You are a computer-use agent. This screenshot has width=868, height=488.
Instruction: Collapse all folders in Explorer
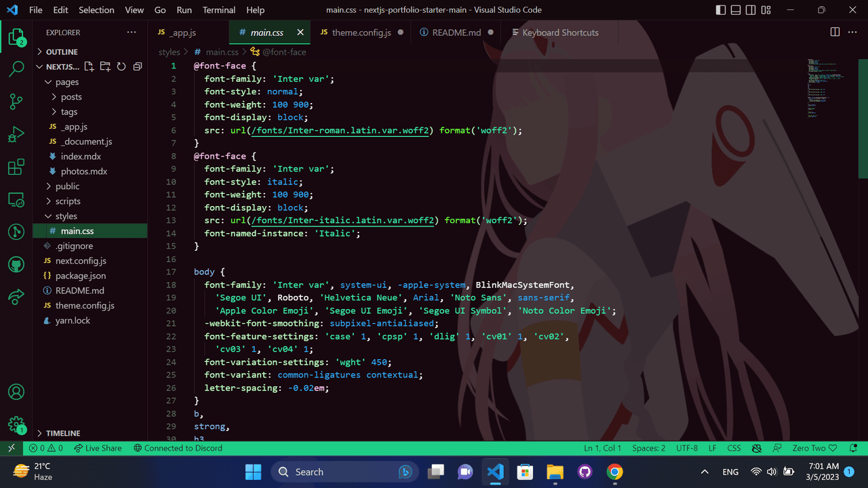click(x=138, y=66)
